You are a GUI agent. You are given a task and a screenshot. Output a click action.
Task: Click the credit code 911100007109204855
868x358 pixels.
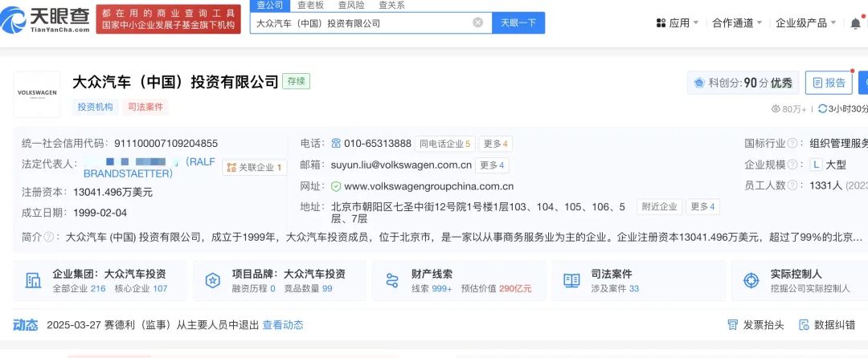coord(166,144)
